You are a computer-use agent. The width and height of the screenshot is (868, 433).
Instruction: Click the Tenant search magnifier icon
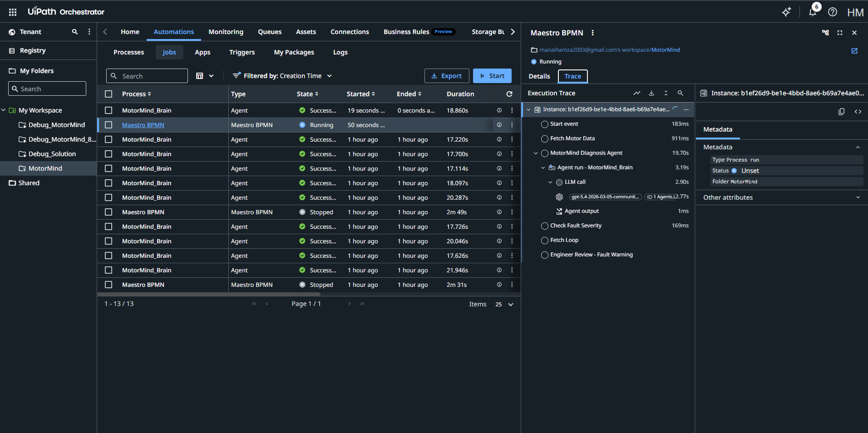coord(75,32)
